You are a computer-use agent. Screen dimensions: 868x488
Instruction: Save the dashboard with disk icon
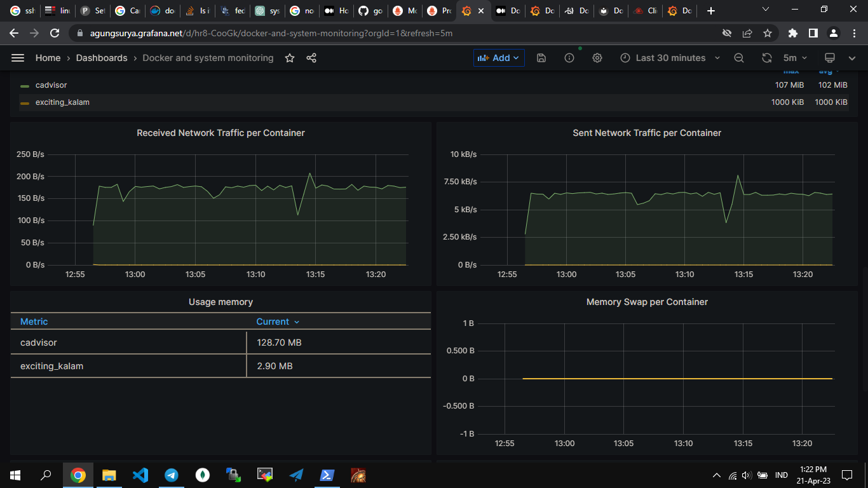(x=541, y=58)
